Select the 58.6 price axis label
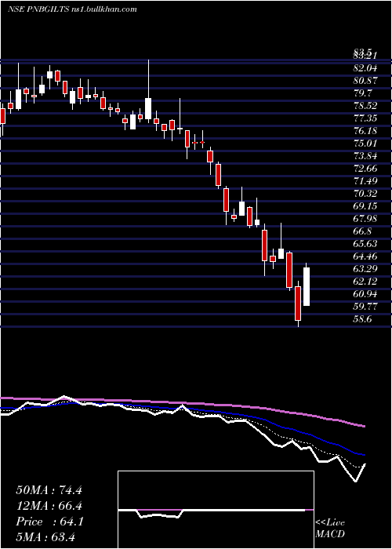 click(x=362, y=319)
